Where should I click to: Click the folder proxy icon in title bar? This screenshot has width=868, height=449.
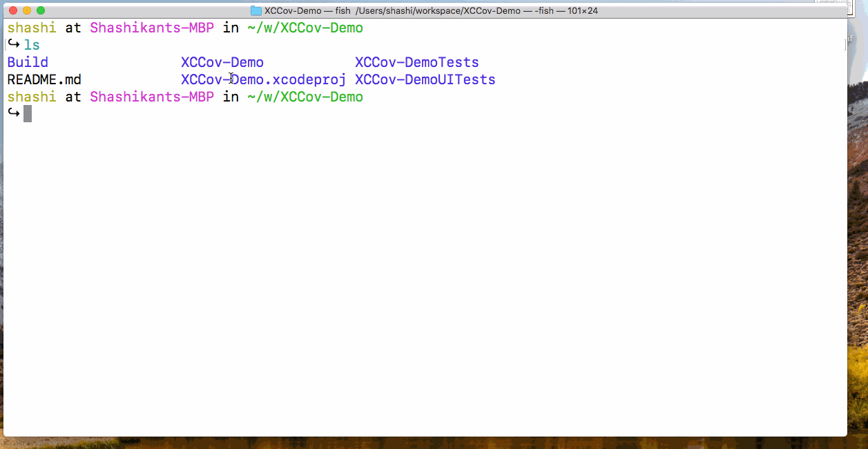point(256,10)
